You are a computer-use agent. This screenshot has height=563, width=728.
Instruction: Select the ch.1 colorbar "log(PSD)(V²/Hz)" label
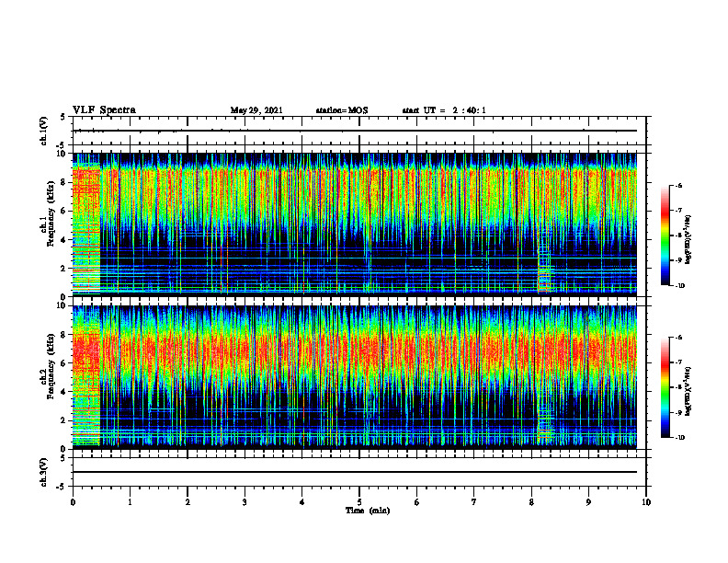pos(688,240)
